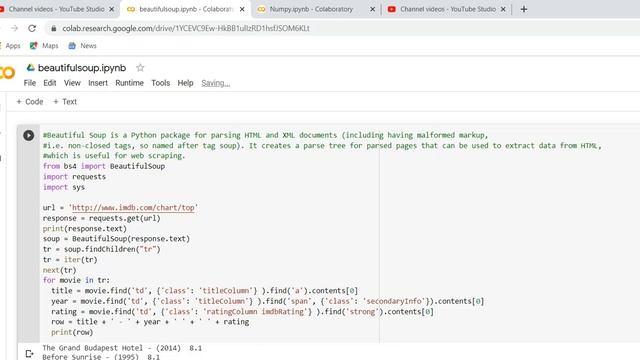640x360 pixels.
Task: Click the 'Before Sunrise' output line
Action: (101, 357)
